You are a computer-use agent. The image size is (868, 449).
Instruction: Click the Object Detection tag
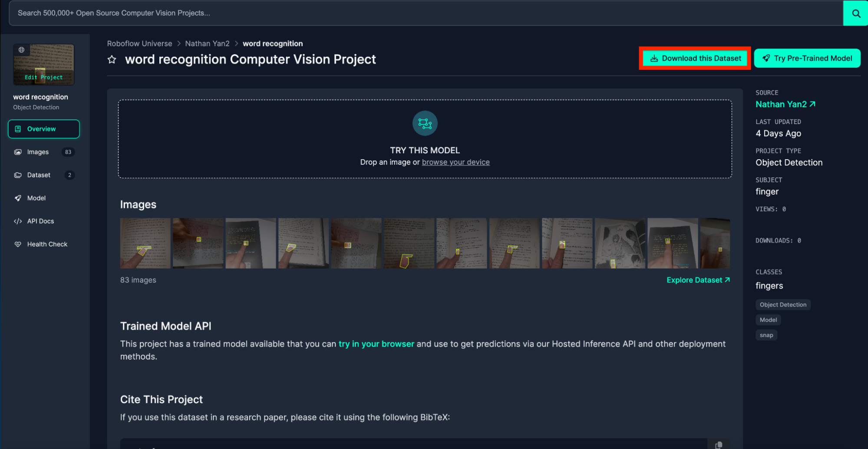pos(783,305)
